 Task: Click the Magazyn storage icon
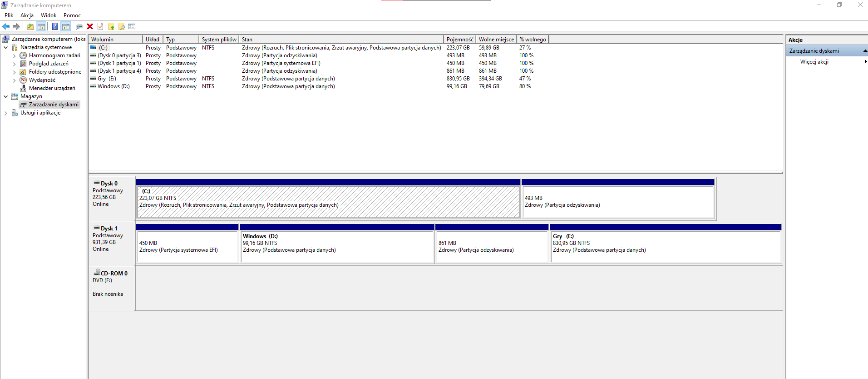coord(15,96)
